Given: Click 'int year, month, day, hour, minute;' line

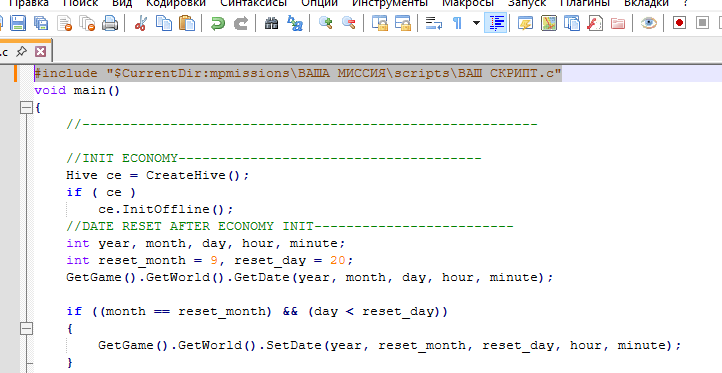Looking at the screenshot, I should pyautogui.click(x=206, y=244).
